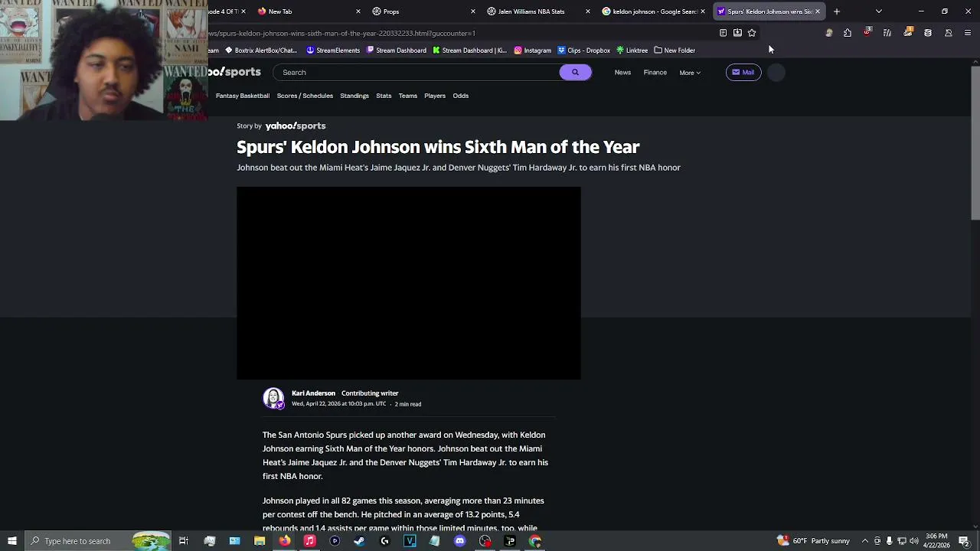The height and width of the screenshot is (551, 980).
Task: Click the stacked-database extension icon in toolbar
Action: [x=928, y=33]
